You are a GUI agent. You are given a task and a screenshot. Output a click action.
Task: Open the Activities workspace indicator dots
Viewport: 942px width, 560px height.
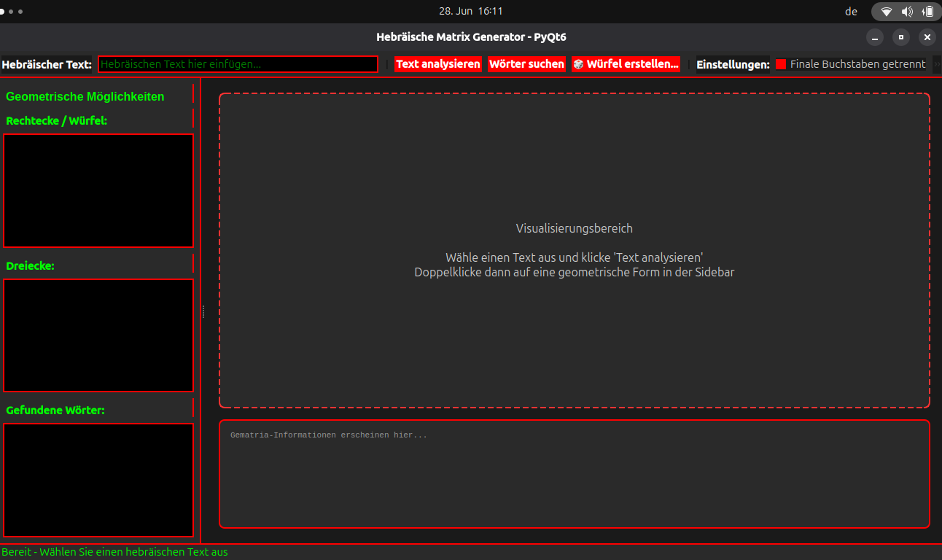[x=12, y=12]
